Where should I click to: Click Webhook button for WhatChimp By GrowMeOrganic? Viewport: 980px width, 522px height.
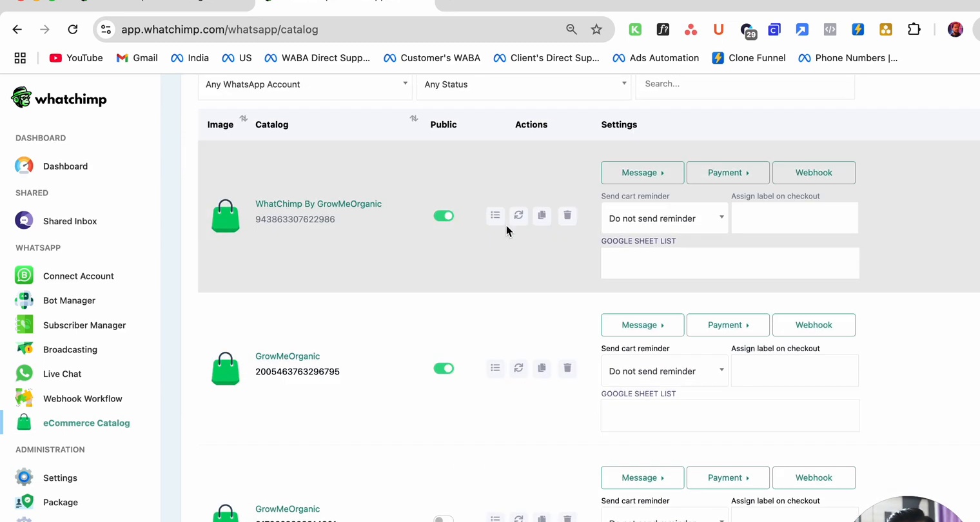[814, 173]
